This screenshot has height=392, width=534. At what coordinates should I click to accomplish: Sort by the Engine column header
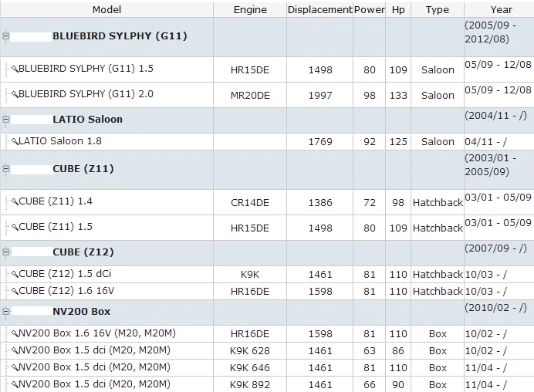(x=250, y=9)
